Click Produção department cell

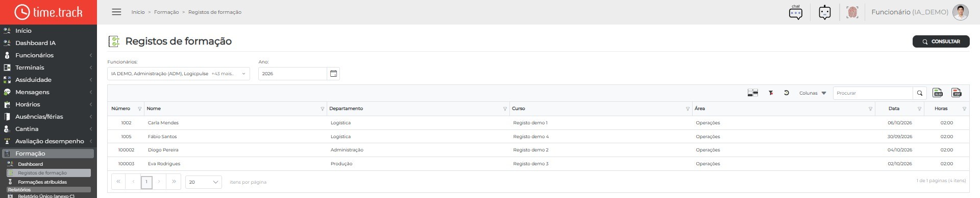(341, 164)
